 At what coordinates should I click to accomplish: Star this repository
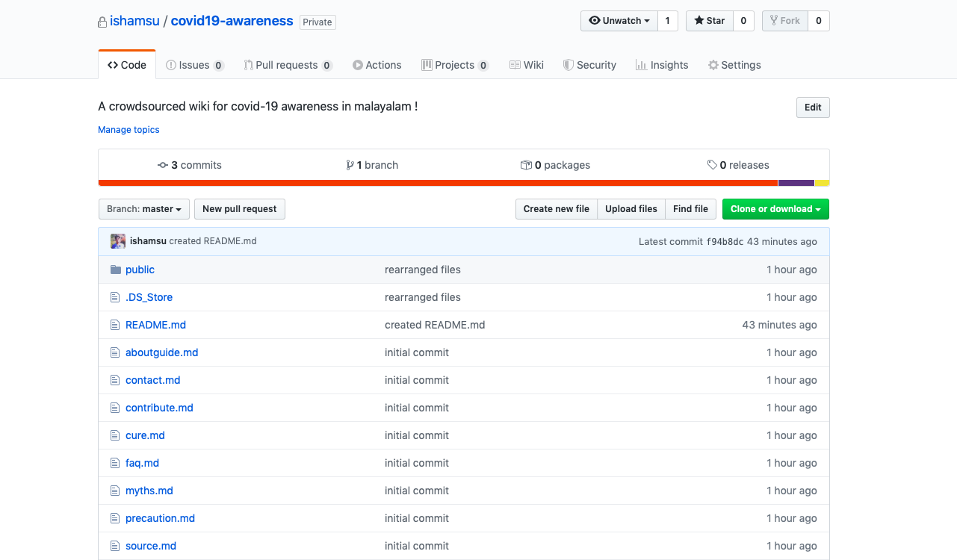[710, 21]
